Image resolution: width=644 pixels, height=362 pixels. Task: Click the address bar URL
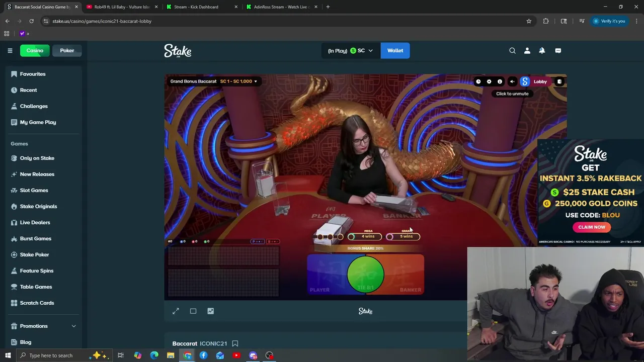coord(102,21)
